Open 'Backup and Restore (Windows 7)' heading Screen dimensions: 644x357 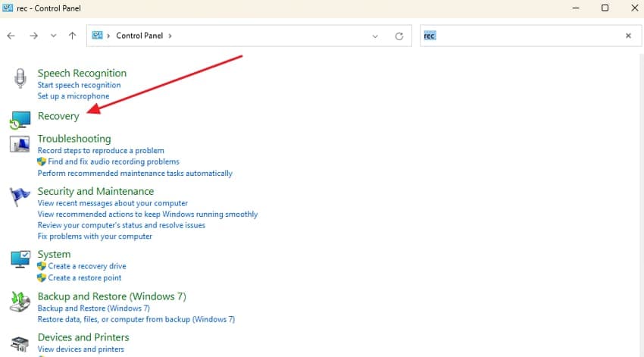(111, 296)
